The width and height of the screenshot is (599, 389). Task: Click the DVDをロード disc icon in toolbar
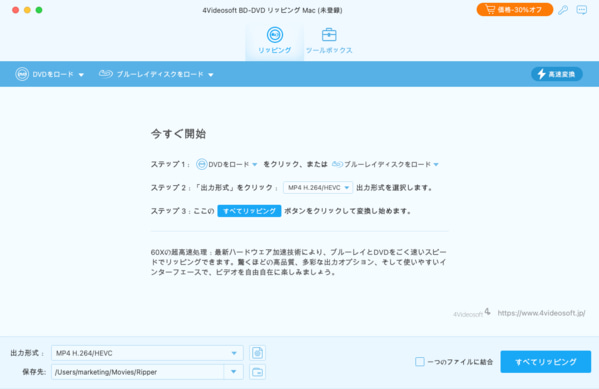[22, 74]
